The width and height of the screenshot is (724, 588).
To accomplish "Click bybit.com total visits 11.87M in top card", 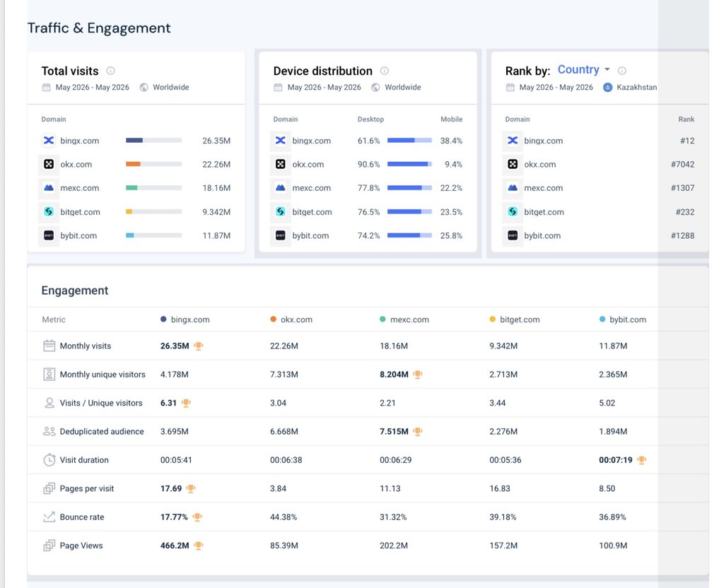I will [x=216, y=235].
